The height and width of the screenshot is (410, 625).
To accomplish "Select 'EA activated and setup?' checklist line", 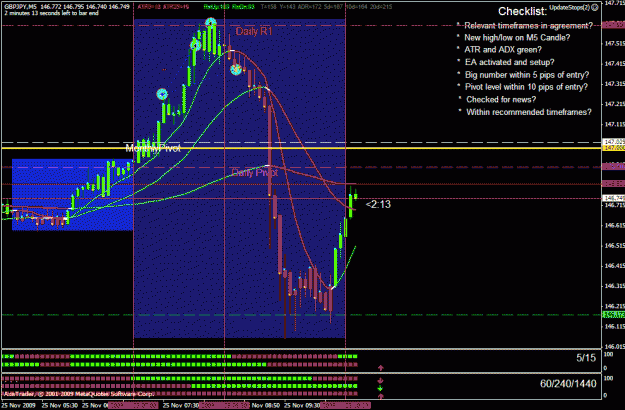I will [509, 63].
